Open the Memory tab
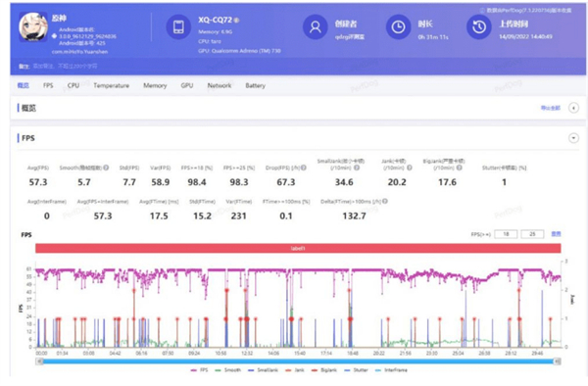Viewport: 588px width, 386px height. [x=155, y=85]
